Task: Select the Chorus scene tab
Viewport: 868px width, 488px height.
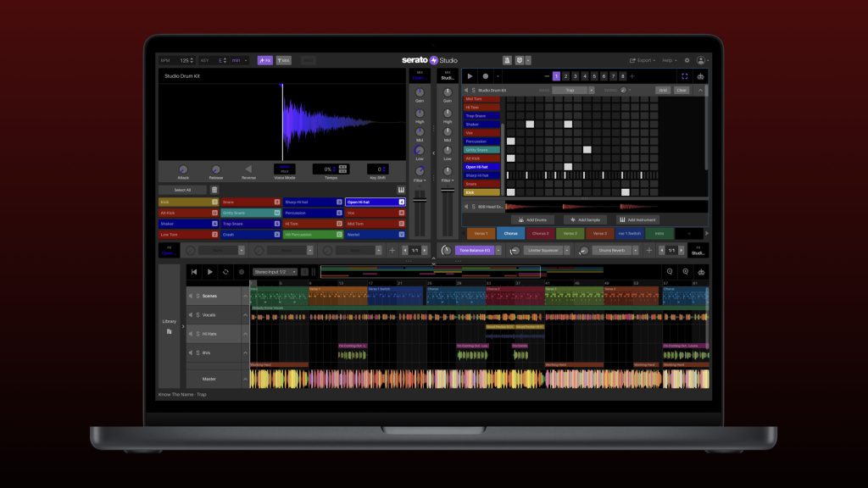Action: (510, 234)
